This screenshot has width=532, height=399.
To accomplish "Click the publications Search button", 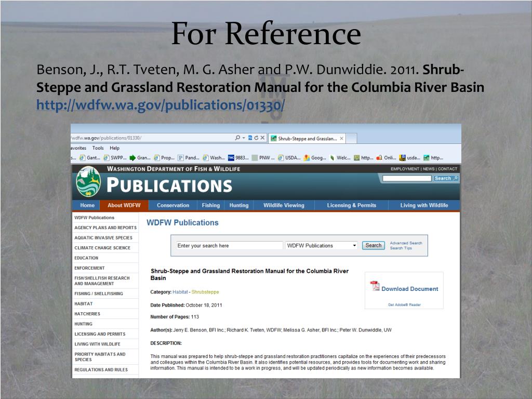I will pyautogui.click(x=373, y=245).
